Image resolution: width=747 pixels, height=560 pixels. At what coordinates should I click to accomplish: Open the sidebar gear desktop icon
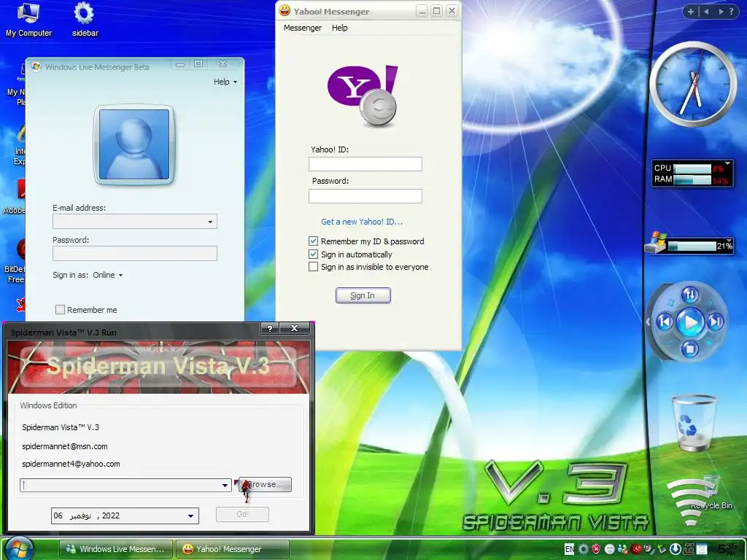[85, 20]
